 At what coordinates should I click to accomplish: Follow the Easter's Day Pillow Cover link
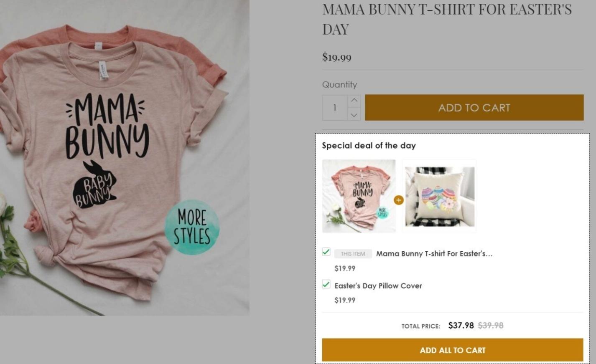coord(378,286)
